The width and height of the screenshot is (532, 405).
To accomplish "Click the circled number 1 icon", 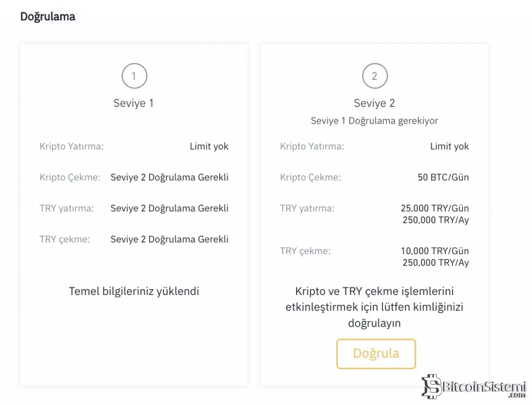I will click(134, 76).
